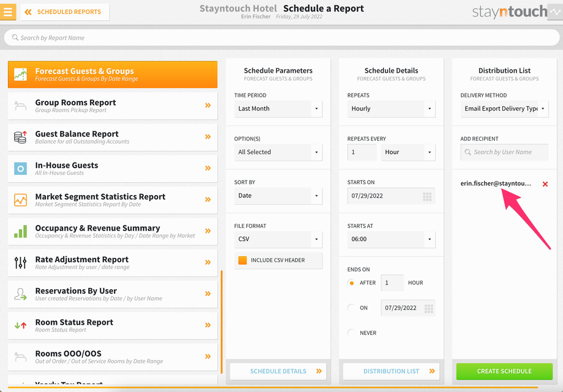Select the Rate Adjustment Report
Viewport: 563px width, 392px height.
tap(113, 263)
